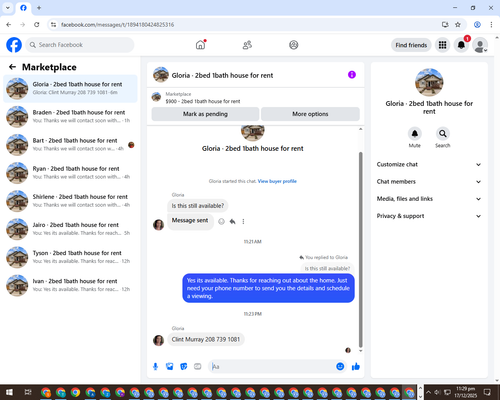This screenshot has height=400, width=500.
Task: Choose a GIF icon in composer
Action: click(x=198, y=367)
